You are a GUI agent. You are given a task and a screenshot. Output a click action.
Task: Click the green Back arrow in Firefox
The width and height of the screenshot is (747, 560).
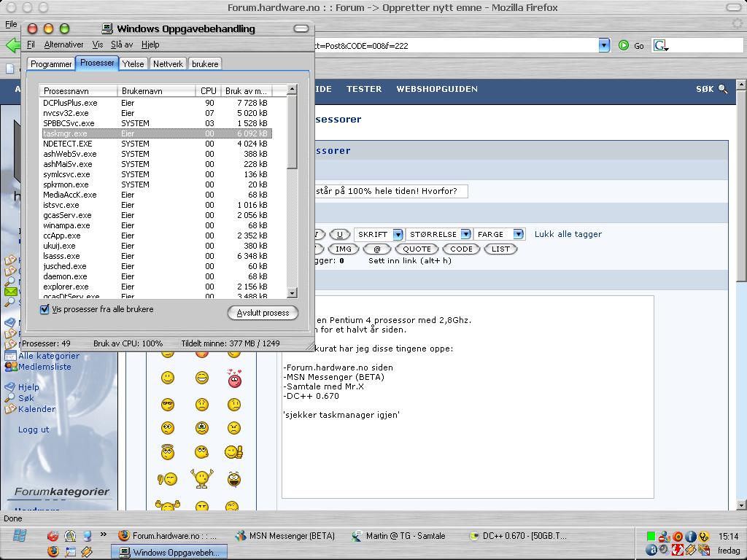(12, 46)
